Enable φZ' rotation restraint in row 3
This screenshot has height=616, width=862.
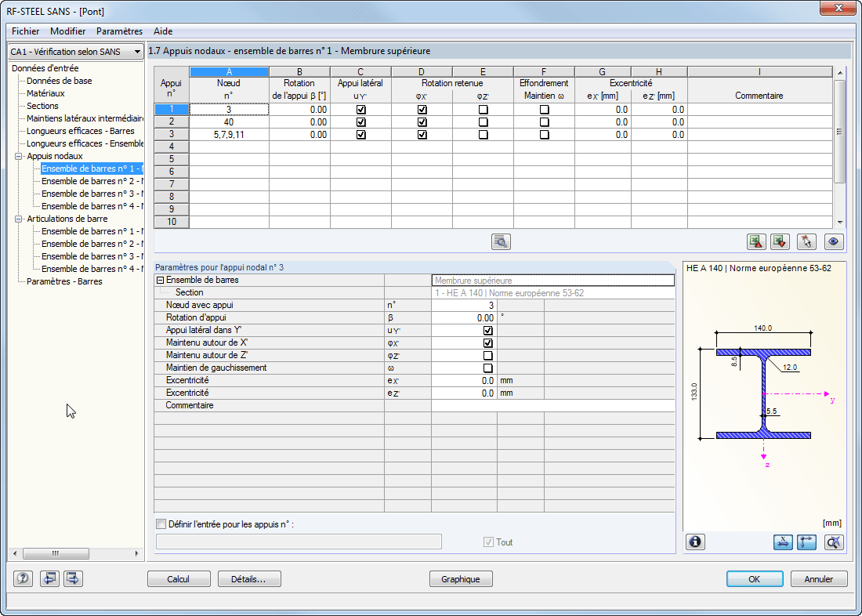coord(483,134)
